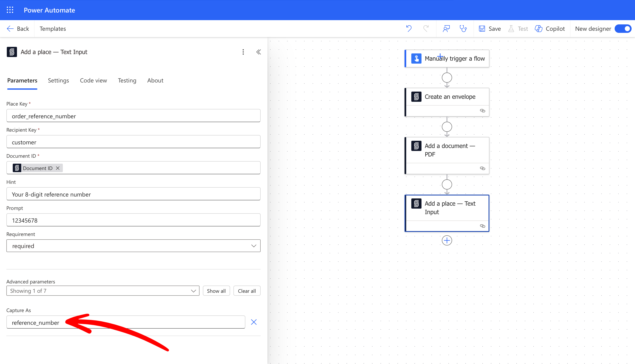Click the Undo arrow icon
The height and width of the screenshot is (364, 635).
[409, 28]
